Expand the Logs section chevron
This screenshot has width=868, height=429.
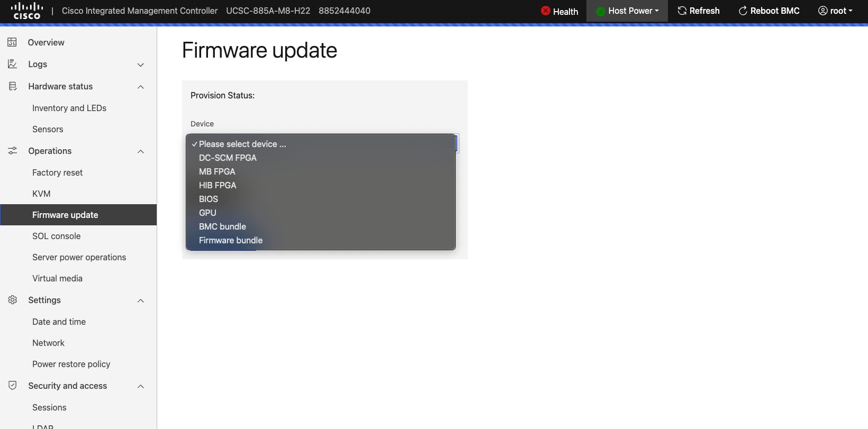(141, 65)
